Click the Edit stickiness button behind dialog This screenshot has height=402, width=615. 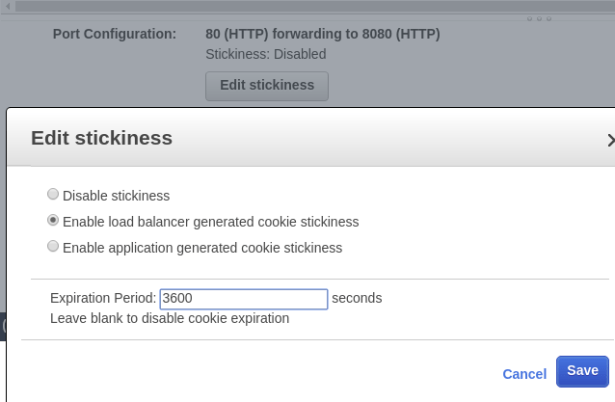tap(266, 85)
